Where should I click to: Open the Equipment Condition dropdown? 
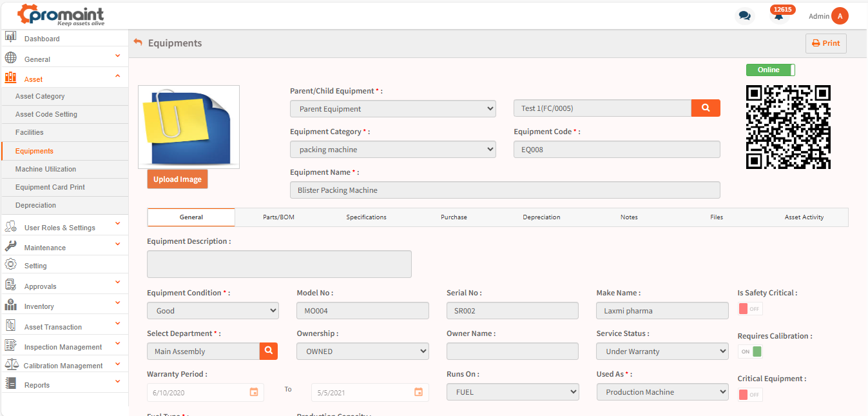213,311
